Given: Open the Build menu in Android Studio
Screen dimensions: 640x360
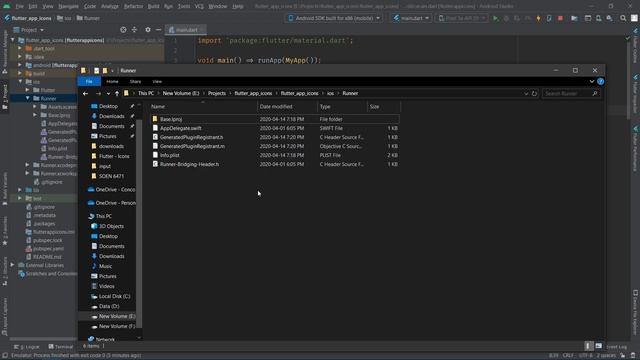Looking at the screenshot, I should 153,7.
